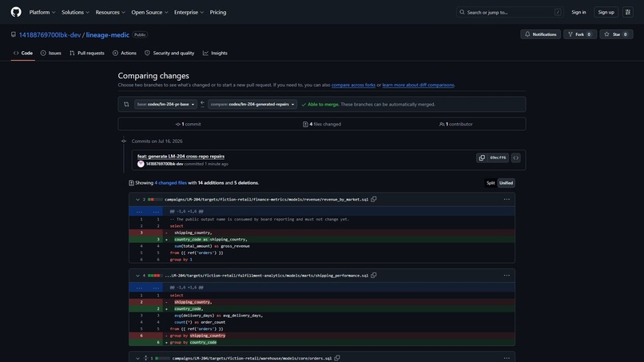Open learn more about diff comparisons link
The width and height of the screenshot is (644, 362).
[x=418, y=85]
